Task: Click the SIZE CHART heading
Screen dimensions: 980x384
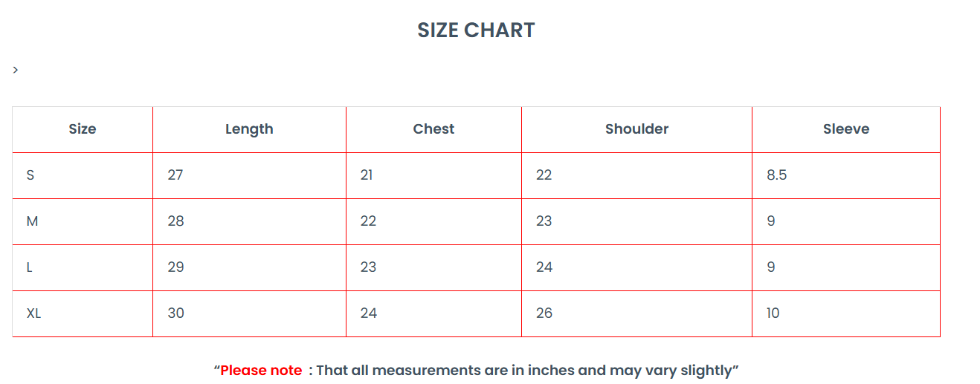Action: tap(476, 30)
